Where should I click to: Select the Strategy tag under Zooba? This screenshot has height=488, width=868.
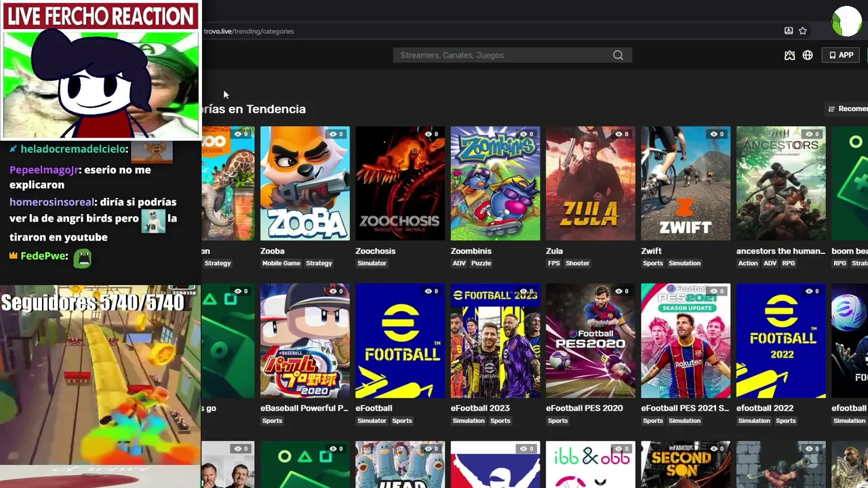tap(319, 263)
